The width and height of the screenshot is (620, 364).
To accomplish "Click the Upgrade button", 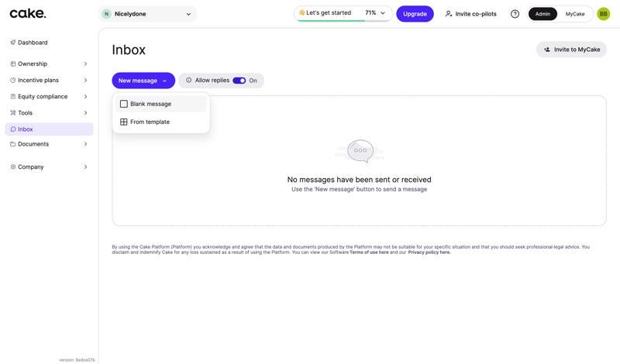I will click(415, 14).
